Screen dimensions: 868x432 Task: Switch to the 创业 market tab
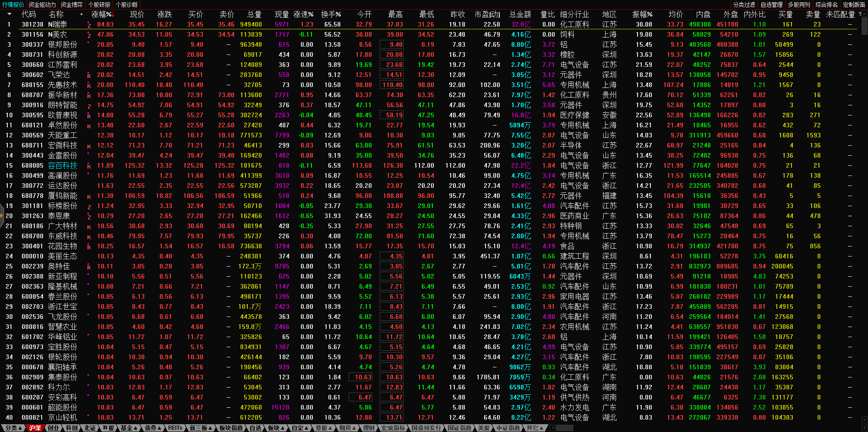point(54,428)
